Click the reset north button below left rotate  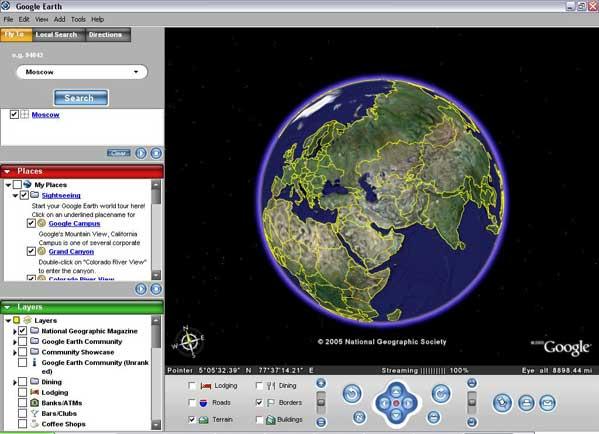[x=359, y=417]
